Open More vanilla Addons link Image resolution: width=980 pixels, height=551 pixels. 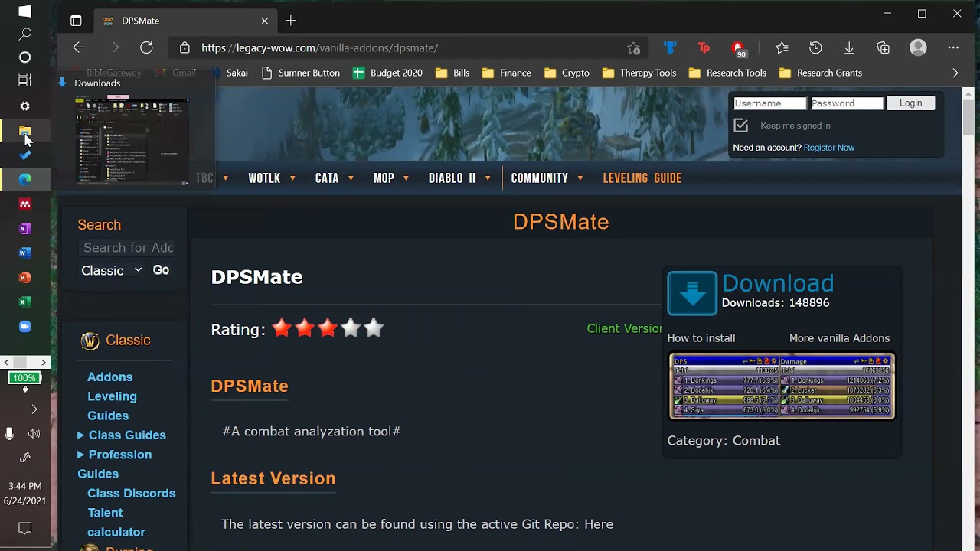coord(839,338)
